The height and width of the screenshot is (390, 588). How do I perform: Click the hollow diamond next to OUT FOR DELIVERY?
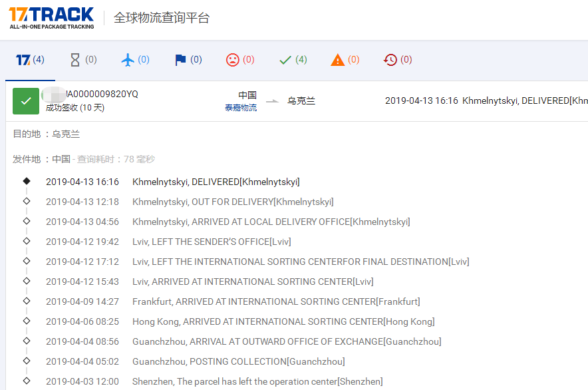(x=27, y=200)
